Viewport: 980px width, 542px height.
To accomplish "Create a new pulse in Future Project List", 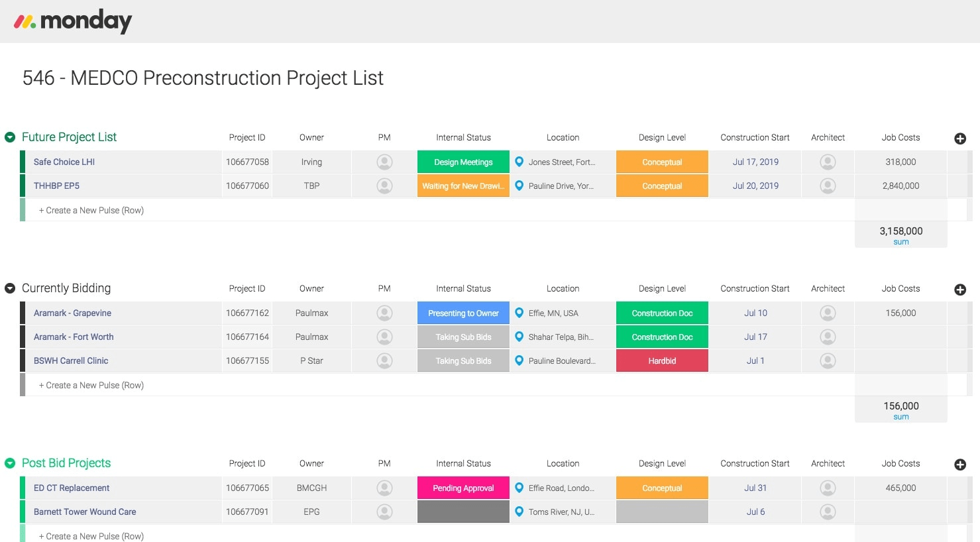I will tap(91, 210).
